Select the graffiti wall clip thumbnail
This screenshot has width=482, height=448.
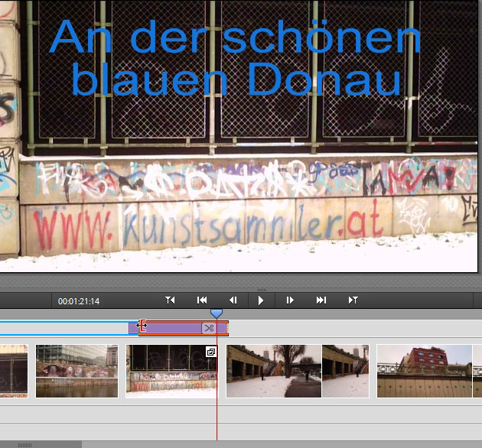click(171, 372)
